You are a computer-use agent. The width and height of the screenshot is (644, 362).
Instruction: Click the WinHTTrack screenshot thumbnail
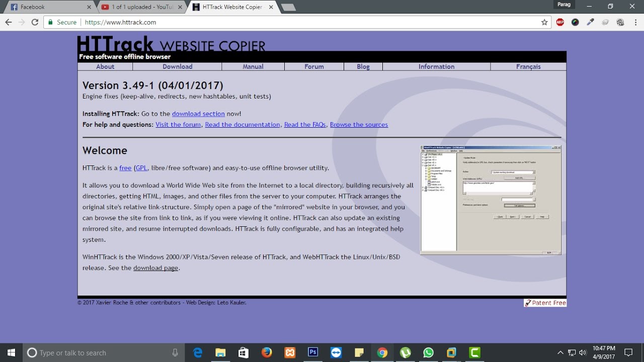click(x=491, y=200)
